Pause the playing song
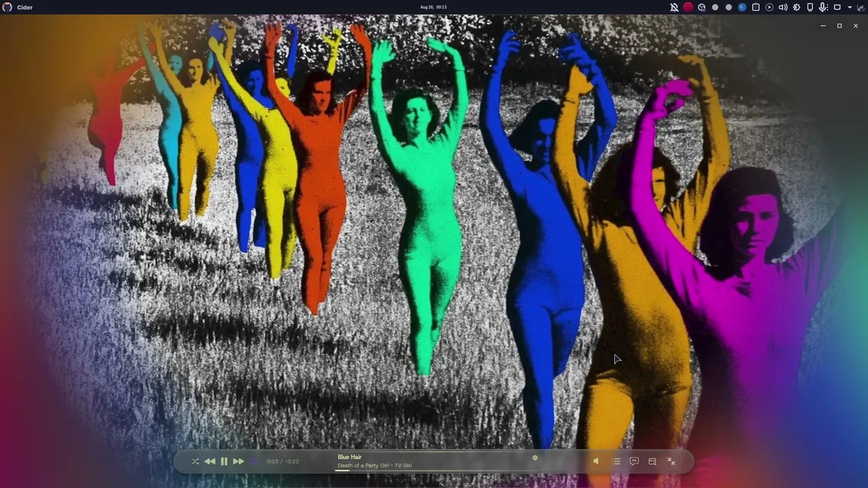Viewport: 868px width, 488px height. pyautogui.click(x=224, y=462)
